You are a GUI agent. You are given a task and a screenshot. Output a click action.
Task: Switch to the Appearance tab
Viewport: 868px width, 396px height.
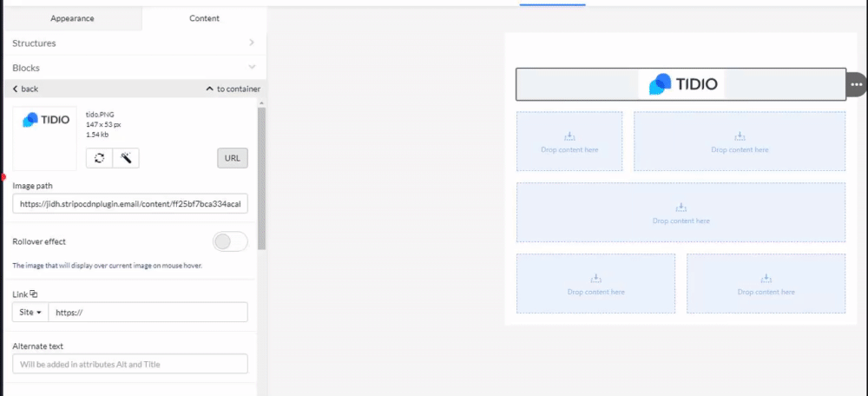72,18
